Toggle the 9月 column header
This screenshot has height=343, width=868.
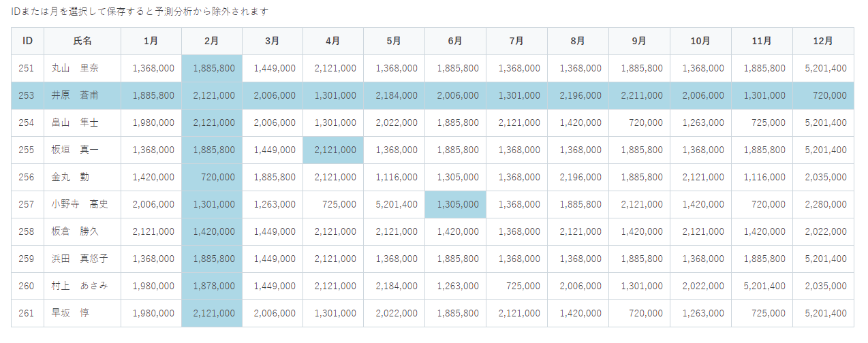click(639, 41)
